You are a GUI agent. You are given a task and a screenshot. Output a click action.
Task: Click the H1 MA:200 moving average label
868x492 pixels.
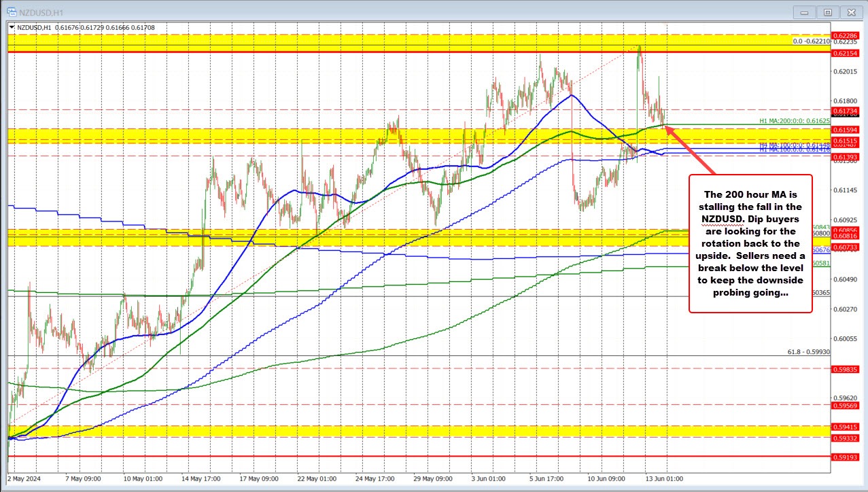pos(794,121)
